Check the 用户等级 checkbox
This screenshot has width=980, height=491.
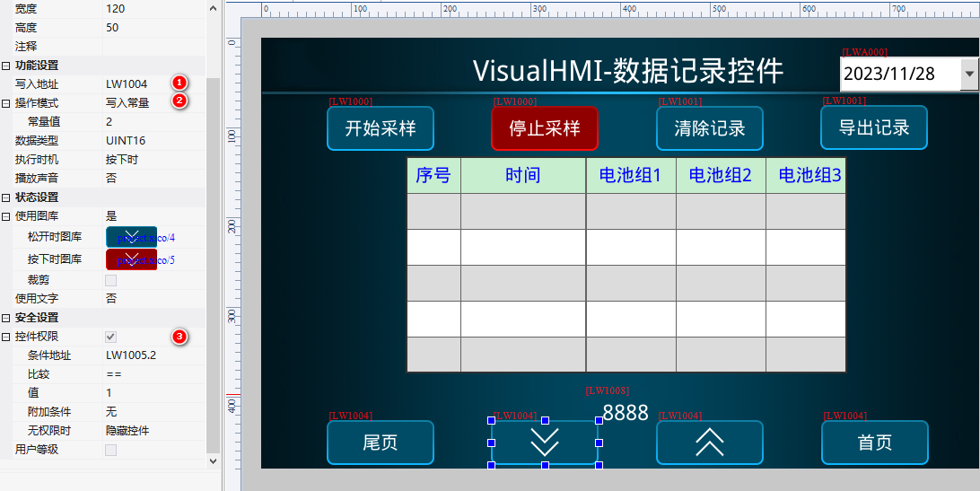point(111,450)
